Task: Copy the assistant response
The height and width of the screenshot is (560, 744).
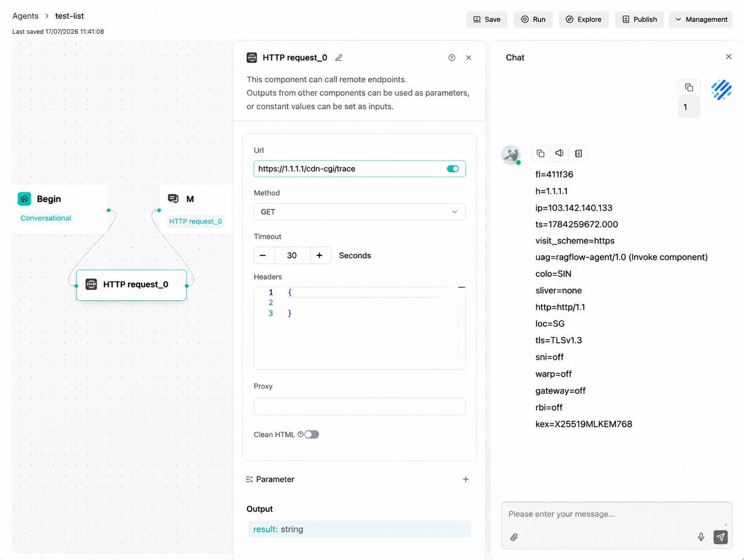Action: (x=540, y=153)
